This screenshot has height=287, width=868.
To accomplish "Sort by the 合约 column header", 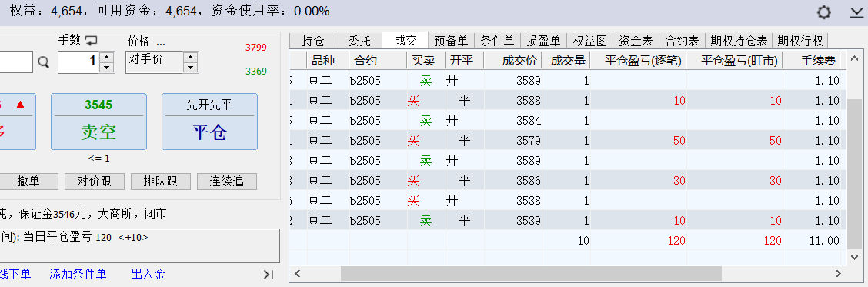I will pos(378,60).
